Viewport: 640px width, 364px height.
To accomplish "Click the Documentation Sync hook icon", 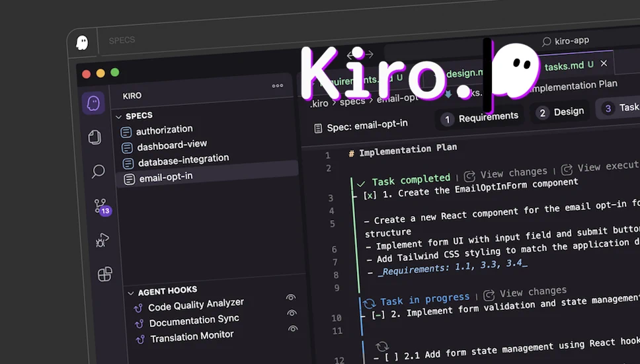I will point(140,324).
